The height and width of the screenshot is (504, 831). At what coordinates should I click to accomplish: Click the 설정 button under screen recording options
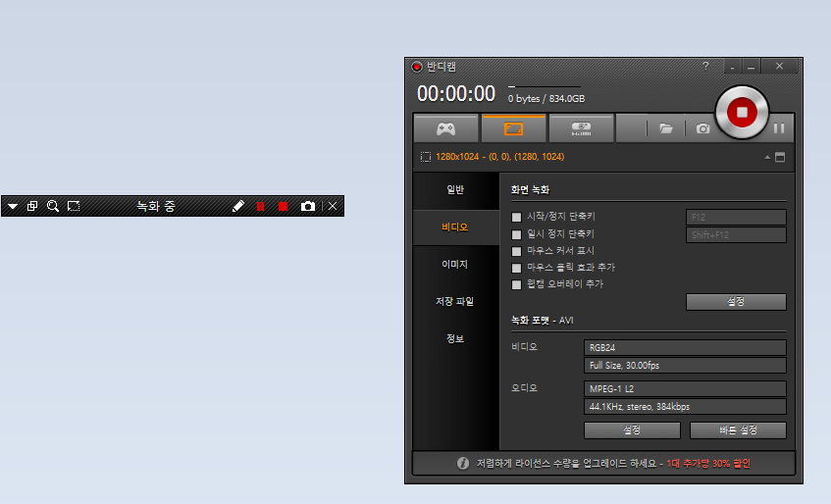pyautogui.click(x=736, y=302)
